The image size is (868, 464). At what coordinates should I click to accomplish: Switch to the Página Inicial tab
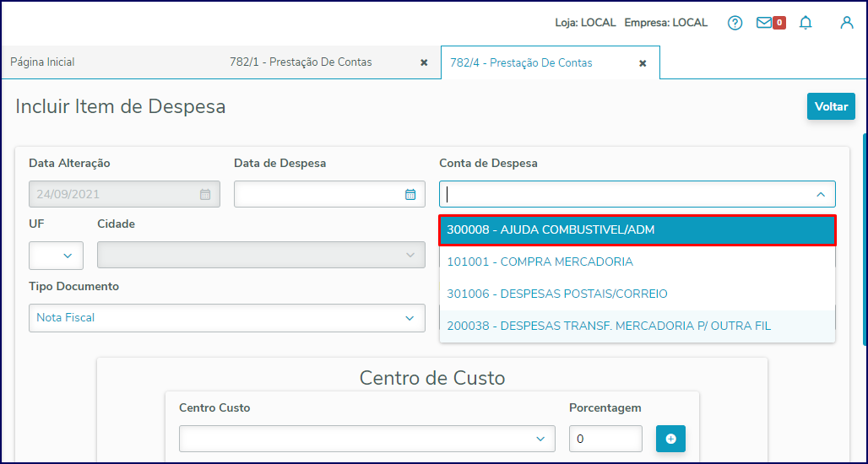tap(42, 62)
